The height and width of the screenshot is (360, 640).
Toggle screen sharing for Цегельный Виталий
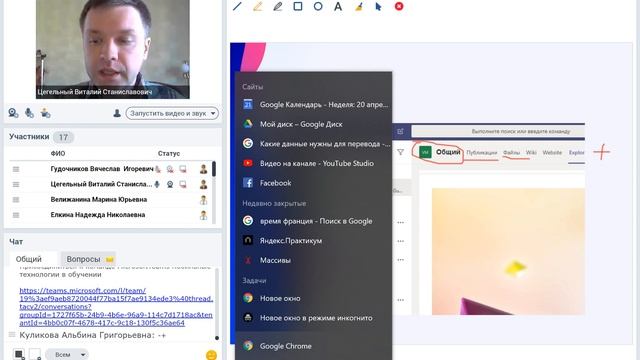coord(183,184)
